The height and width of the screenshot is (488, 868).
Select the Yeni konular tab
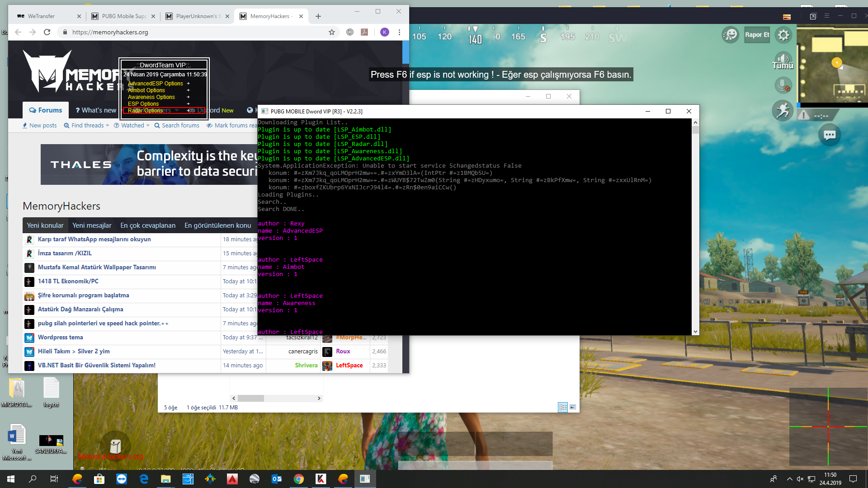click(x=45, y=225)
